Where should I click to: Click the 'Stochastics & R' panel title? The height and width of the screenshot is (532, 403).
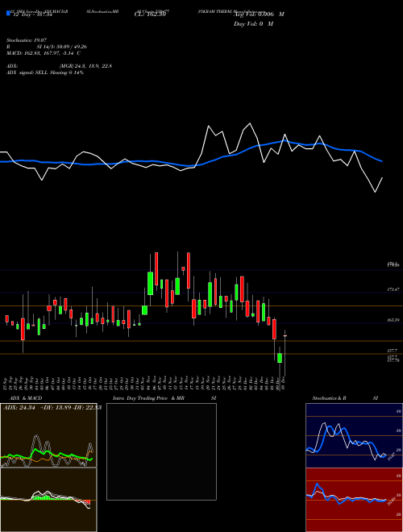329,398
